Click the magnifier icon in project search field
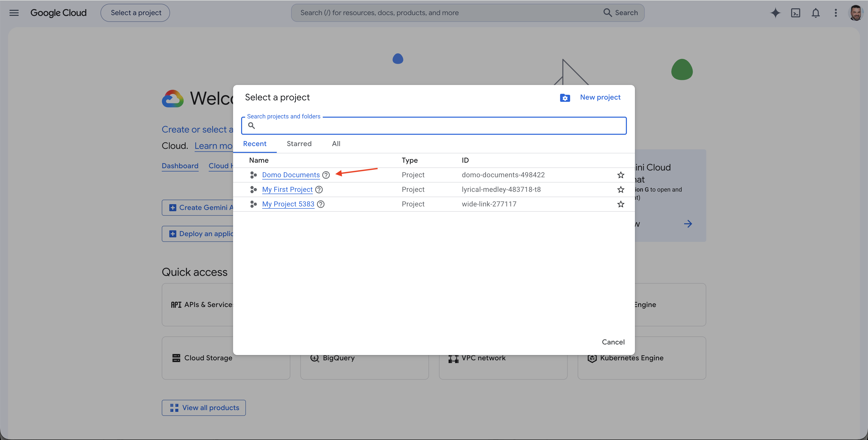868x440 pixels. (251, 125)
